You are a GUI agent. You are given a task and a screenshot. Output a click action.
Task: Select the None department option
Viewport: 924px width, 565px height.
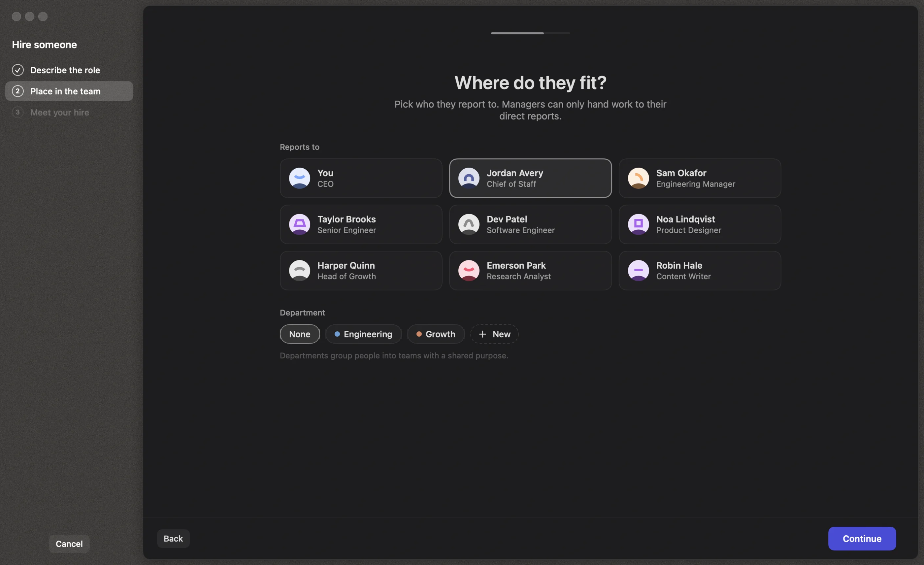pyautogui.click(x=300, y=334)
